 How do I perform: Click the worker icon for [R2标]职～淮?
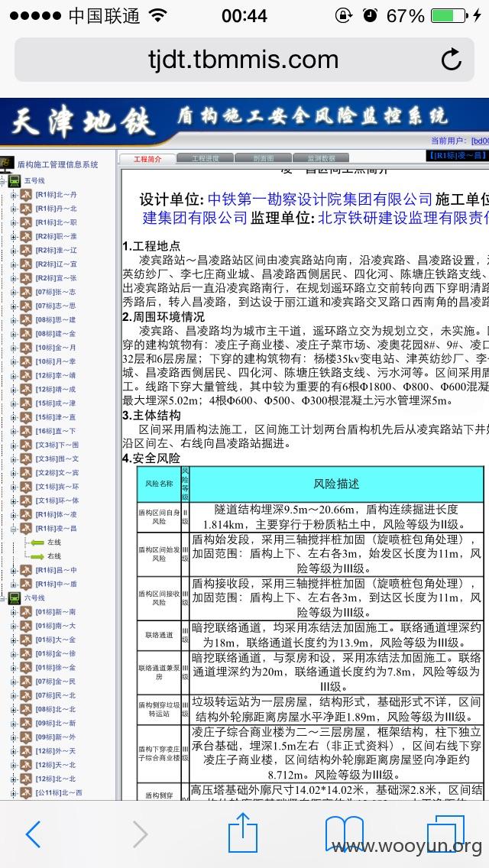26,236
